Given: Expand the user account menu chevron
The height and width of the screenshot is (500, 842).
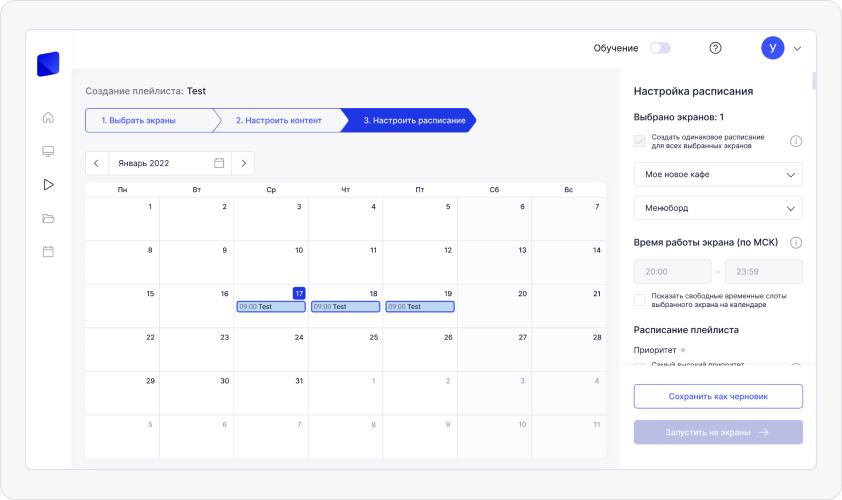Looking at the screenshot, I should 797,48.
